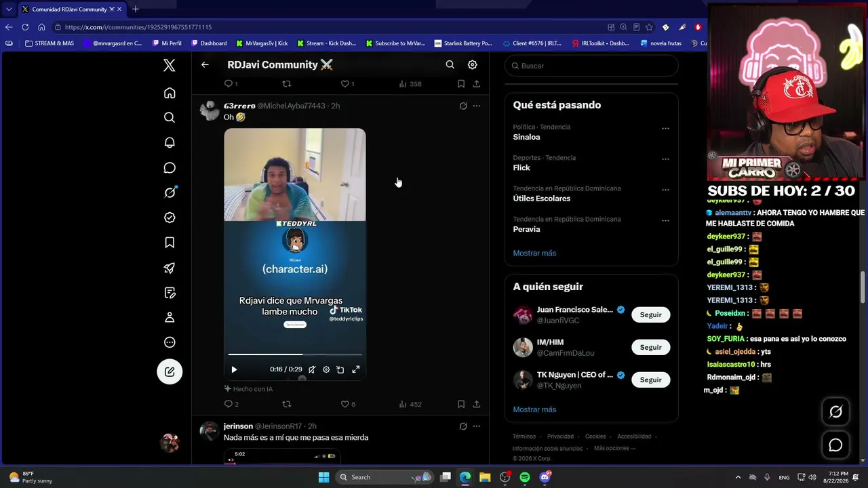Viewport: 868px width, 488px height.
Task: Open Mi Perfil bookmark
Action: (166, 43)
